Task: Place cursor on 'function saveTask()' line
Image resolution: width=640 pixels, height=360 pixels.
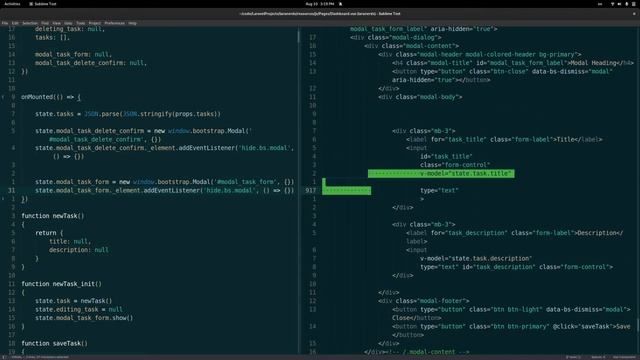Action: tap(55, 343)
